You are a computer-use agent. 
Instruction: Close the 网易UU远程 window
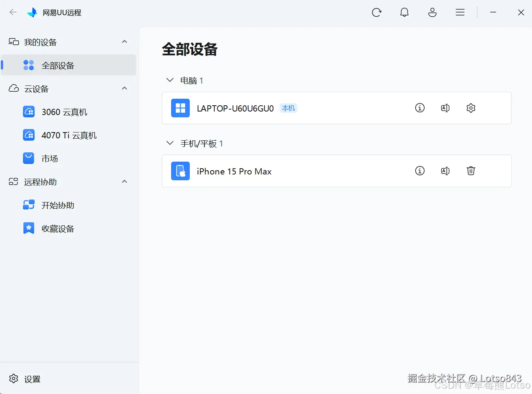point(521,12)
